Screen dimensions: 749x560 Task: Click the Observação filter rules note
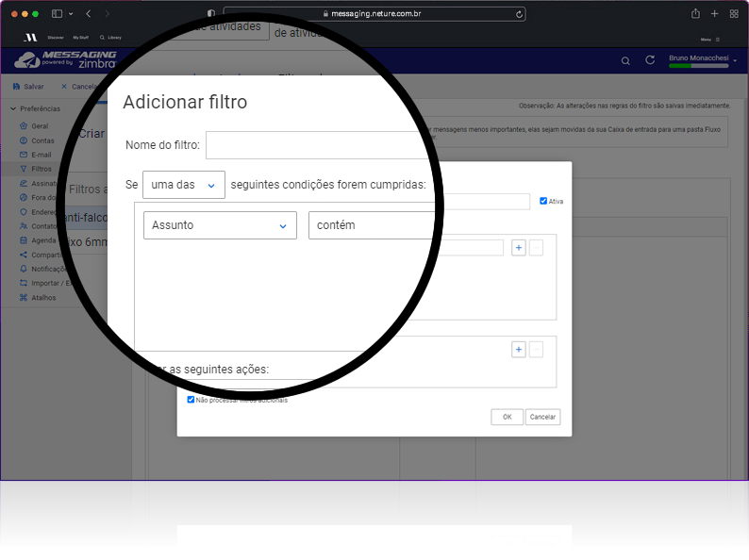624,106
